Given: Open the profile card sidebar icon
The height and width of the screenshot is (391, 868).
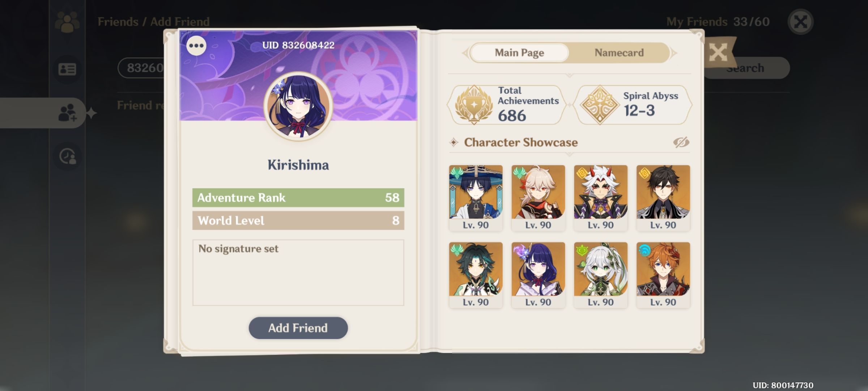Looking at the screenshot, I should pyautogui.click(x=67, y=69).
